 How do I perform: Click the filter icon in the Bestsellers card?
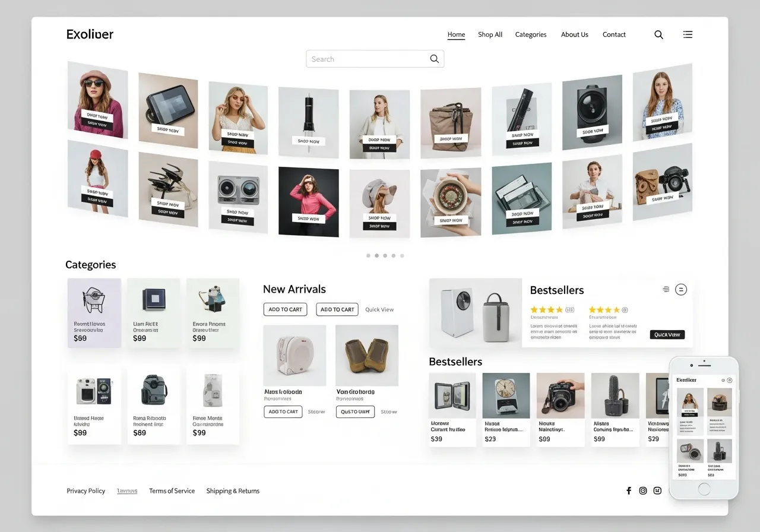pyautogui.click(x=666, y=289)
